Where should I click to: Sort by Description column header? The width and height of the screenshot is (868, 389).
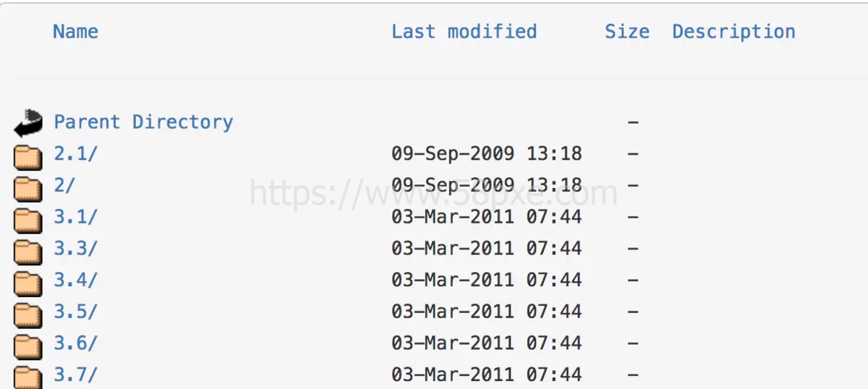(734, 32)
